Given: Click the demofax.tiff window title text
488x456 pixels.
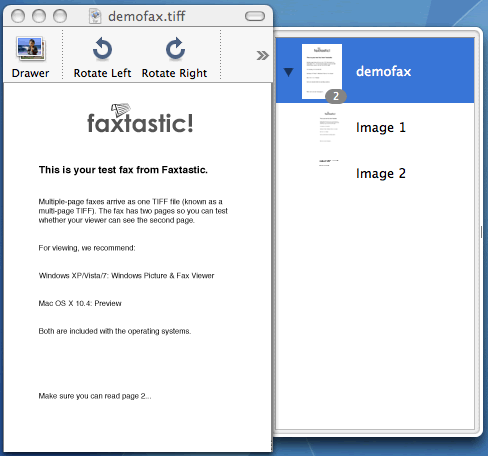Looking at the screenshot, I should tap(146, 16).
